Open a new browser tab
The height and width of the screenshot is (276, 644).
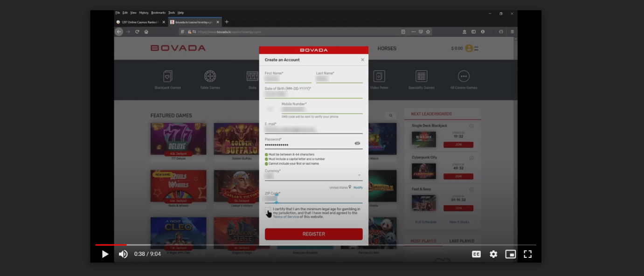click(227, 22)
